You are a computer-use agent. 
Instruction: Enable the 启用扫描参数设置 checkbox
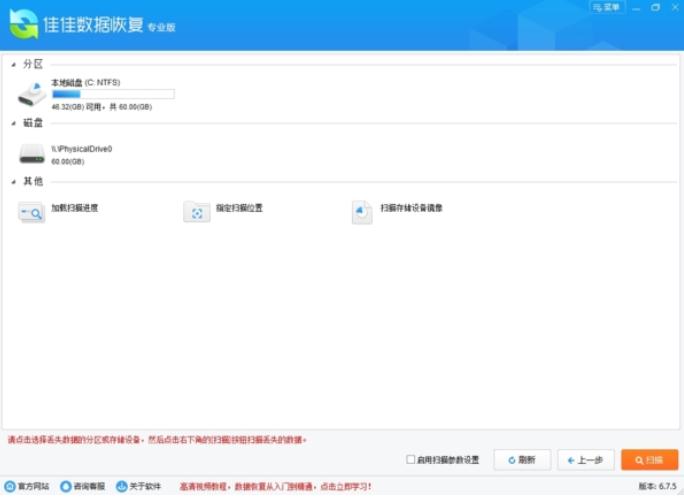coord(410,459)
